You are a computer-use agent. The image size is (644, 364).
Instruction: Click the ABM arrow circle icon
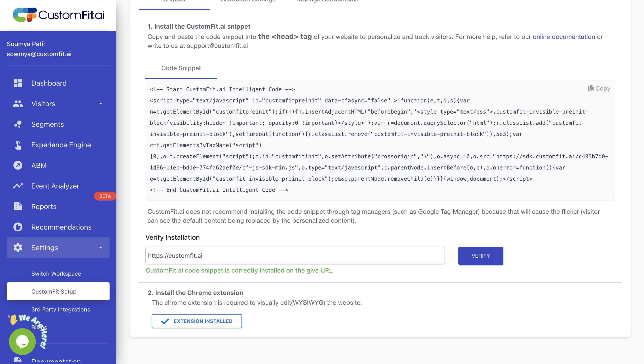tap(18, 165)
